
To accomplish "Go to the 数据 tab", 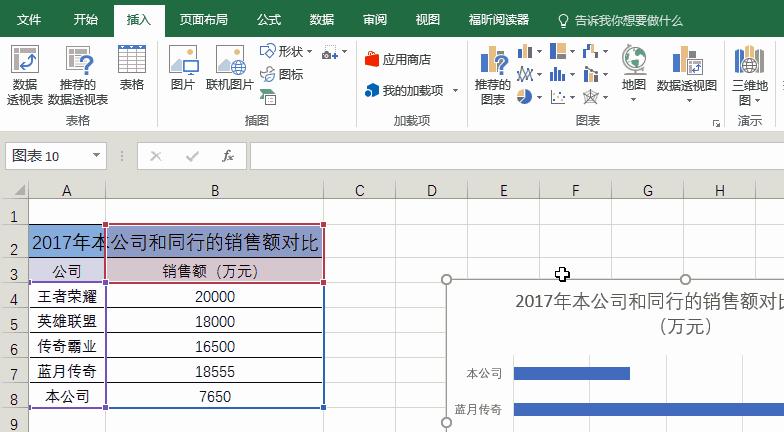I will click(x=322, y=20).
